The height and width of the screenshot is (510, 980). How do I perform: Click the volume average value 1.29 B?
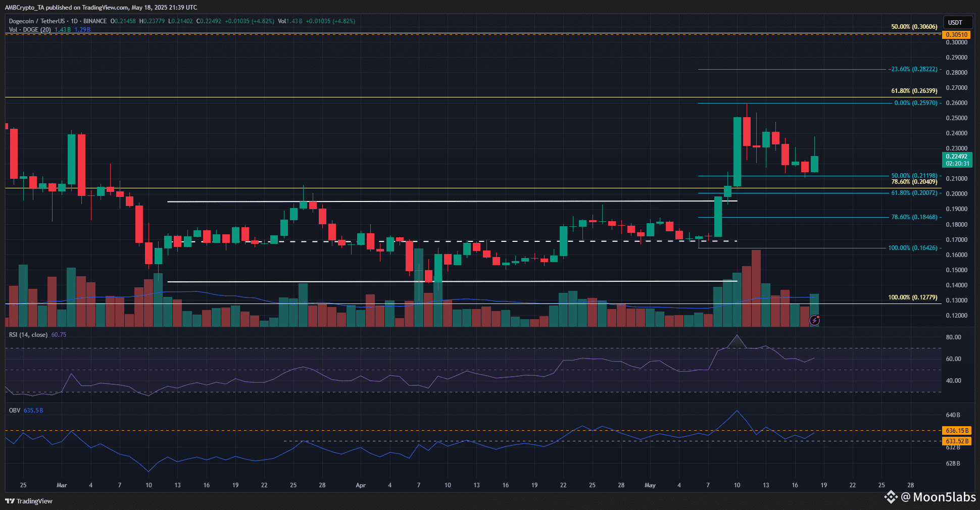pyautogui.click(x=82, y=30)
